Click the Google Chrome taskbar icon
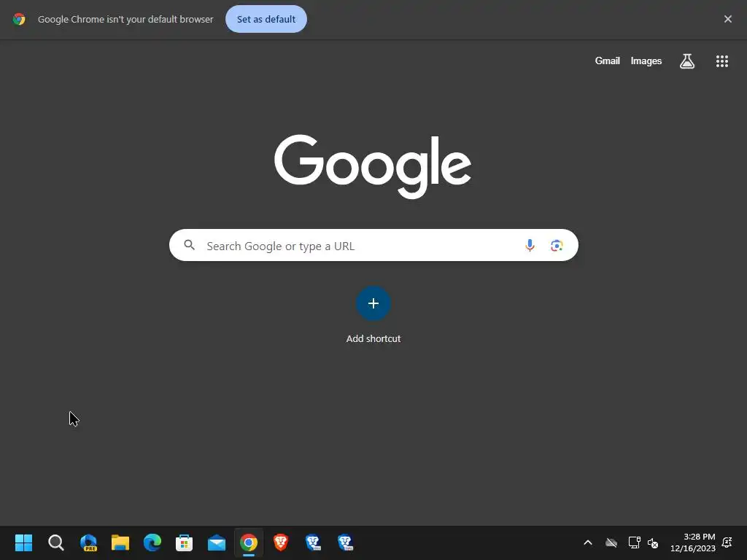This screenshot has width=747, height=560. [x=249, y=542]
